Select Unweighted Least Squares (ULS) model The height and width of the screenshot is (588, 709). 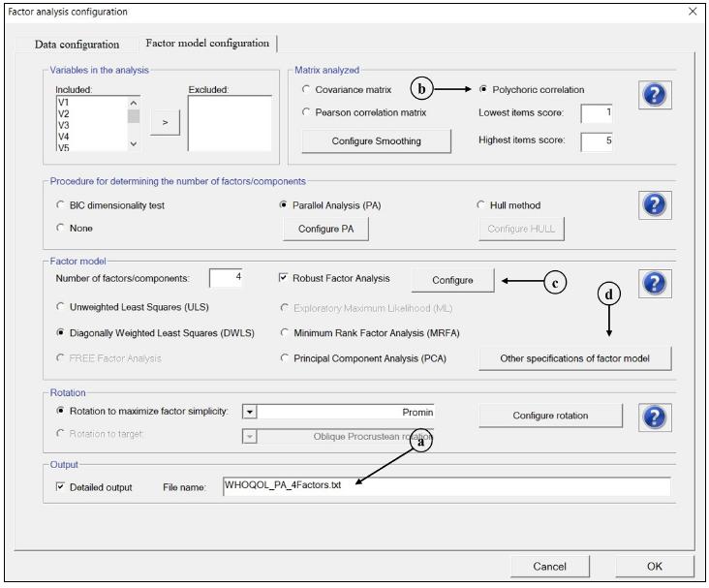pos(61,307)
